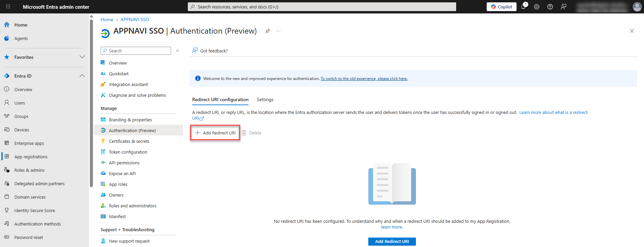
Task: Open Learn more about redirect URI link
Action: [x=553, y=113]
